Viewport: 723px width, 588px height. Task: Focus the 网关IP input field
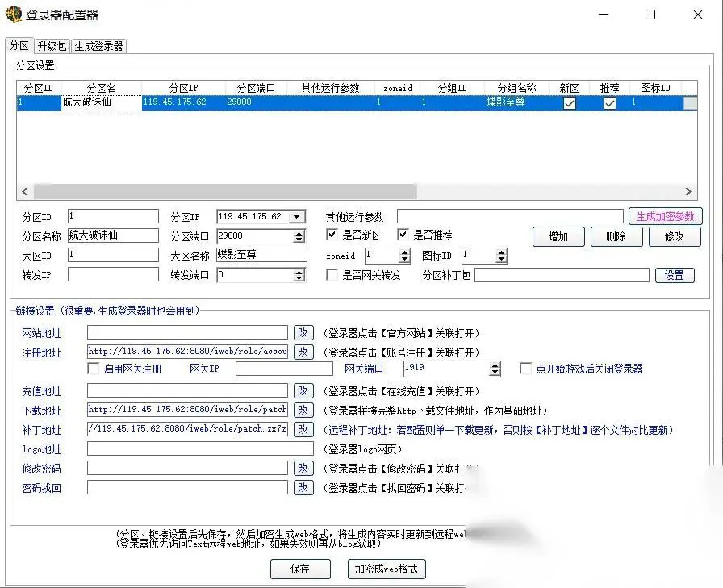284,369
